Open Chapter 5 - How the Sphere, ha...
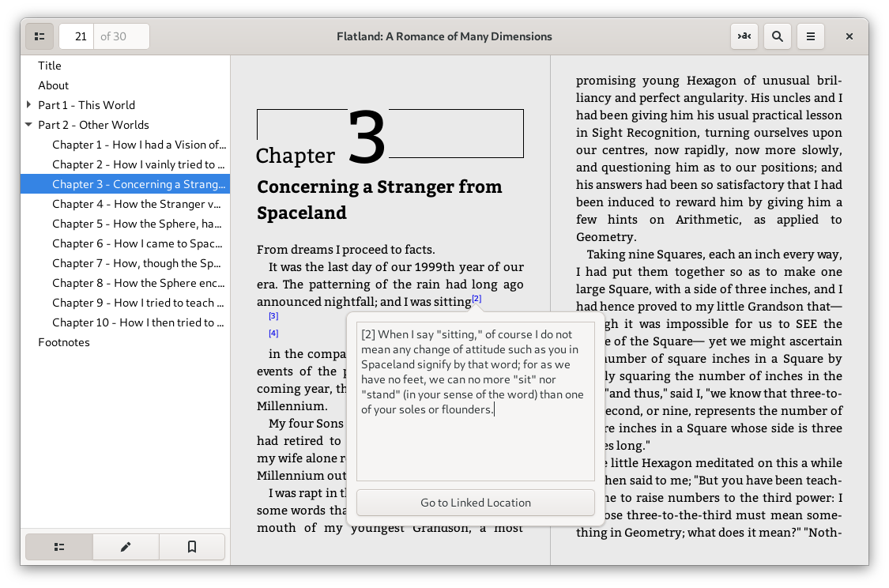This screenshot has width=889, height=588. (x=126, y=224)
